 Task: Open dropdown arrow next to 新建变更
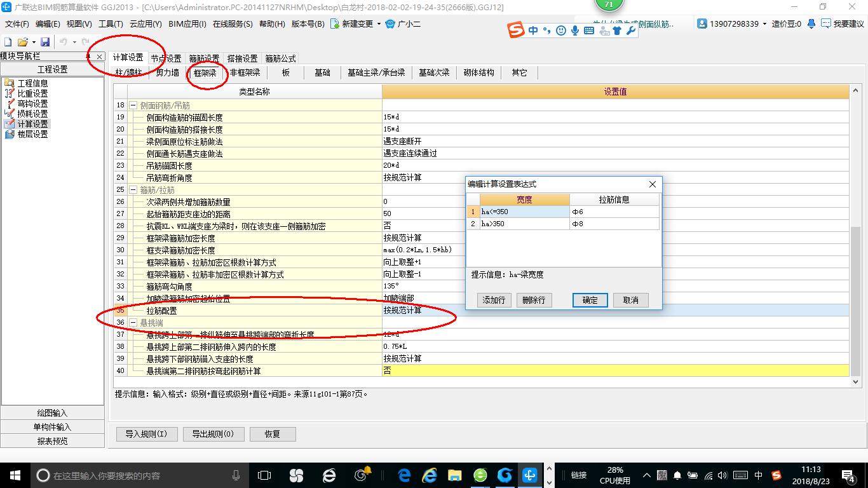[379, 24]
